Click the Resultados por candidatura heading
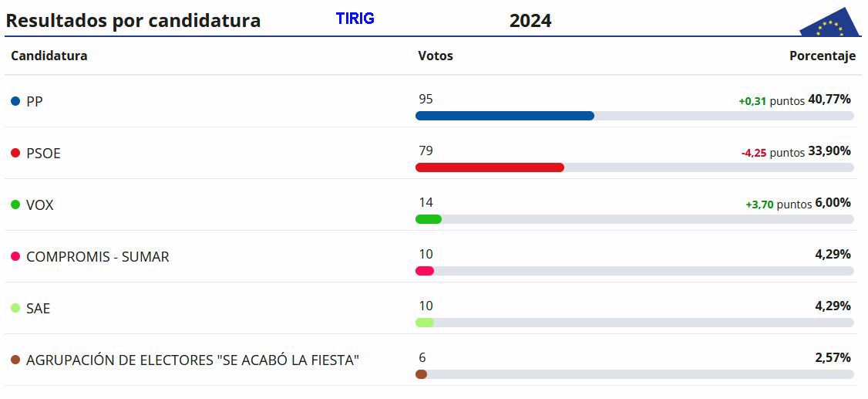Viewport: 868px width, 399px height. click(133, 21)
